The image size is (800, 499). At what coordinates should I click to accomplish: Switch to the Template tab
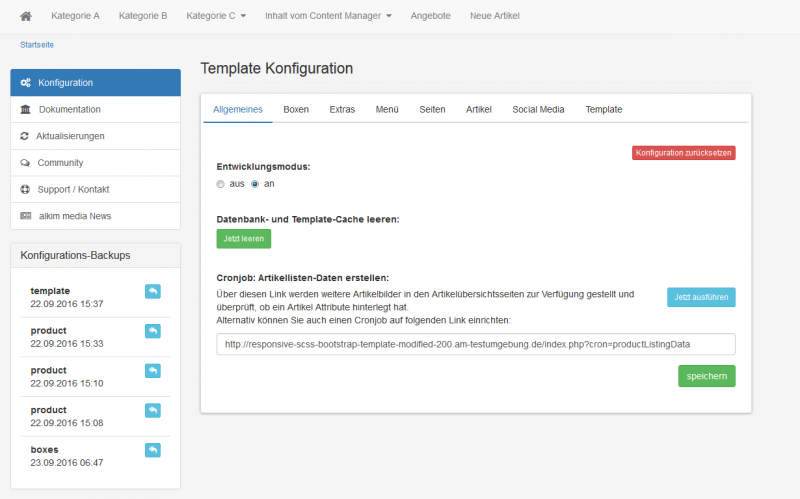coord(604,109)
